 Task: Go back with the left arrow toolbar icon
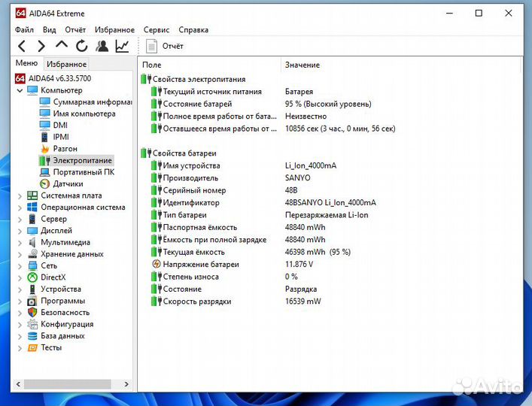(x=22, y=46)
